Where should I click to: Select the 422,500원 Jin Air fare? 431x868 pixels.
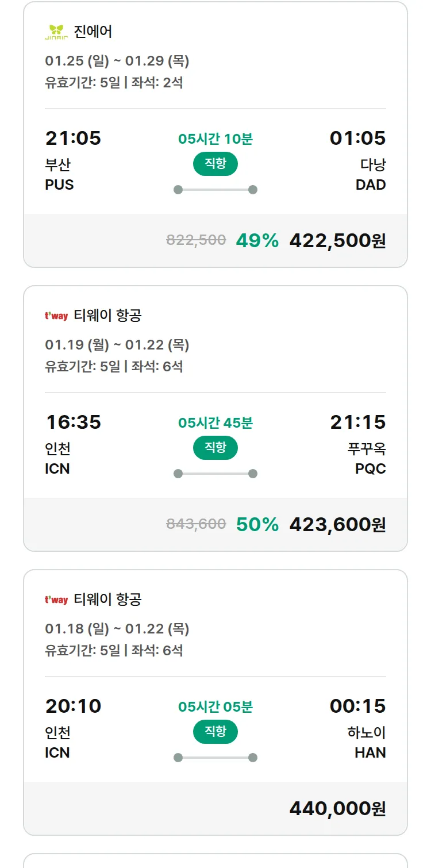pyautogui.click(x=337, y=240)
